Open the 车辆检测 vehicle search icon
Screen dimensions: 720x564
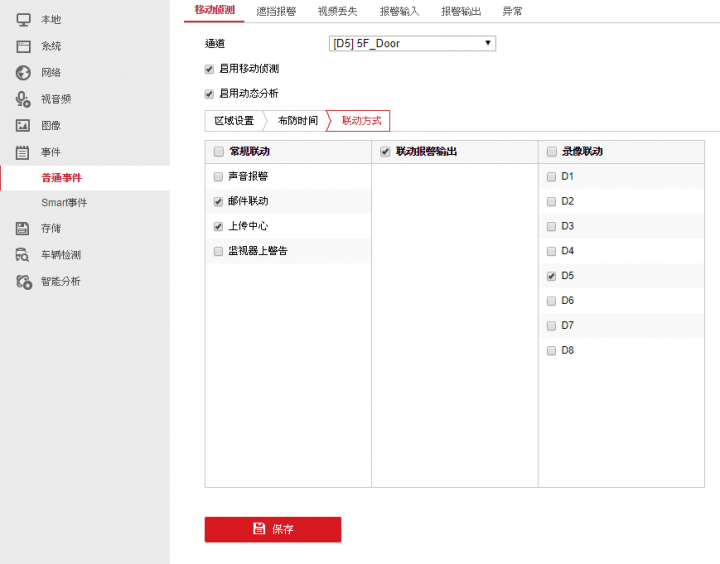(x=22, y=254)
